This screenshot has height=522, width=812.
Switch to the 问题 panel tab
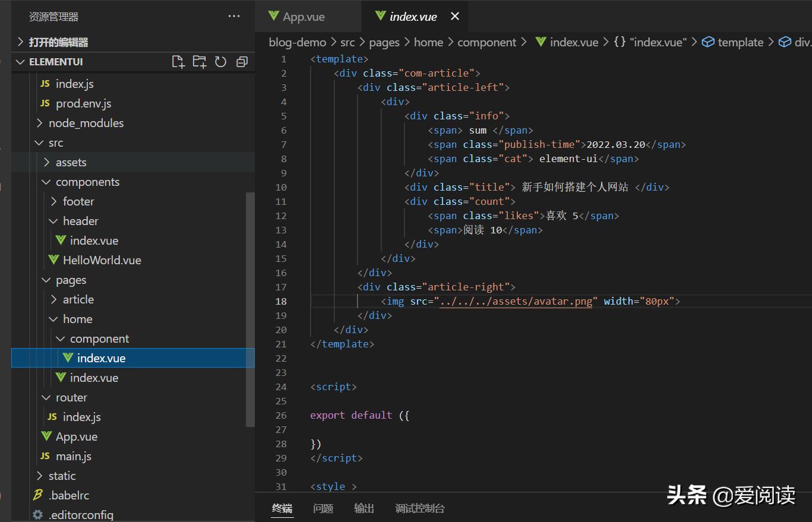click(323, 508)
